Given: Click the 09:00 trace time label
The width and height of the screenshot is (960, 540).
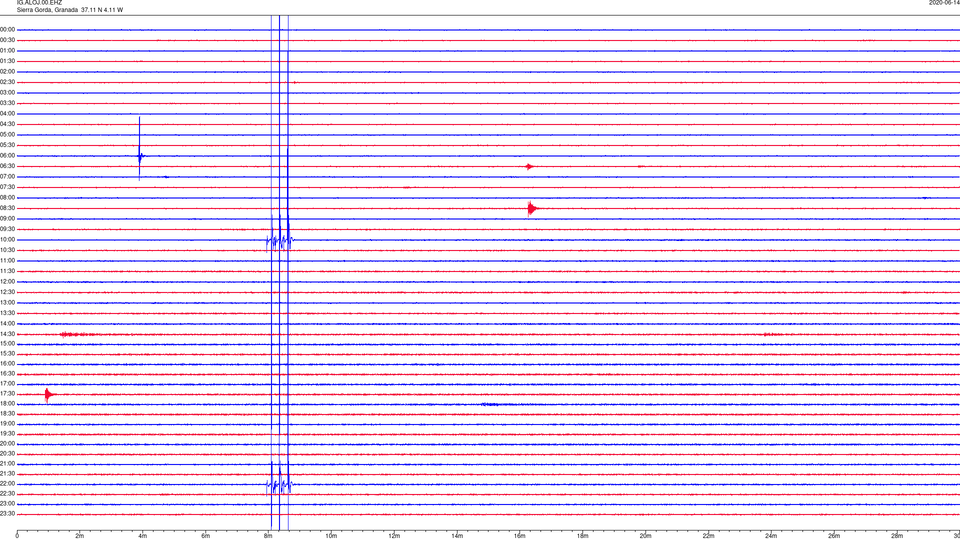Looking at the screenshot, I should (7, 219).
